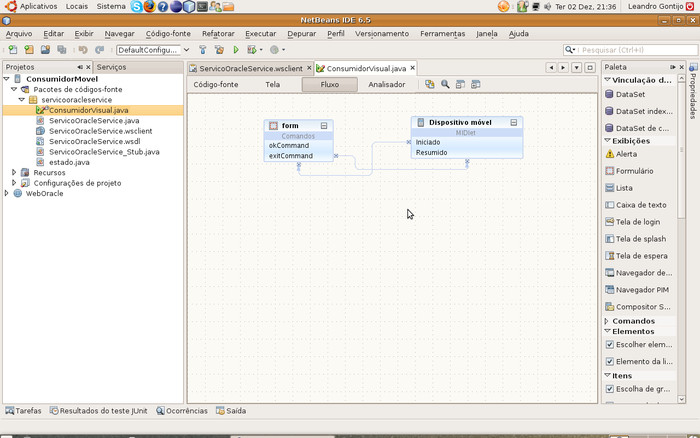Screen dimensions: 700x438
Task: Click the Redo toolbar icon
Action: [x=99, y=50]
